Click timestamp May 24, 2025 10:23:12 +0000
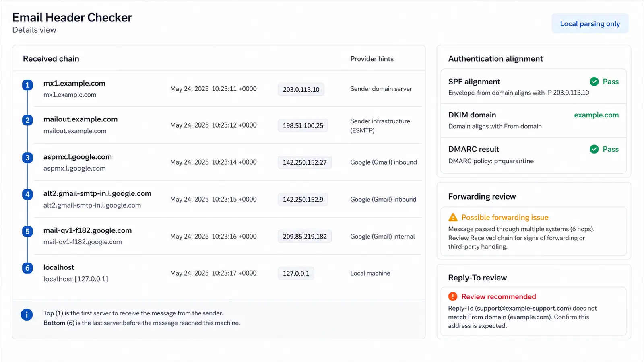This screenshot has width=644, height=362. 213,125
